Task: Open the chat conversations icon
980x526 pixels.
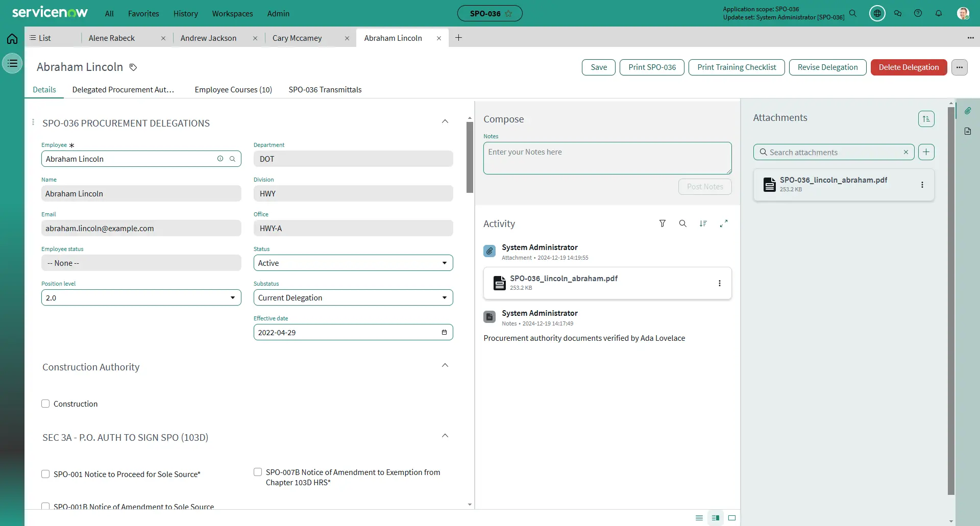Action: pos(898,13)
